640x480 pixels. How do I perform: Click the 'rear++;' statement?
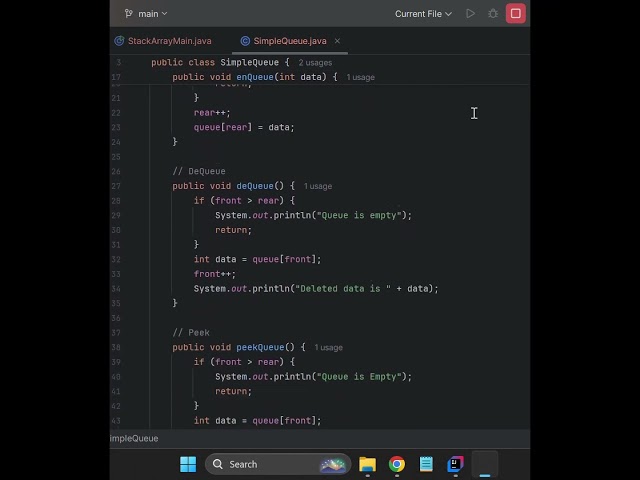coord(212,113)
